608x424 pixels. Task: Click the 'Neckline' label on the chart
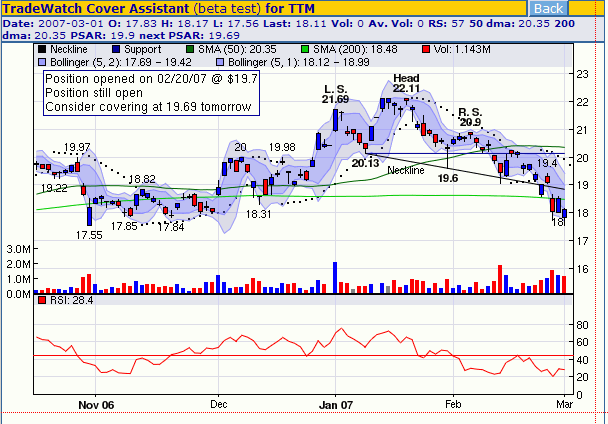tap(406, 170)
